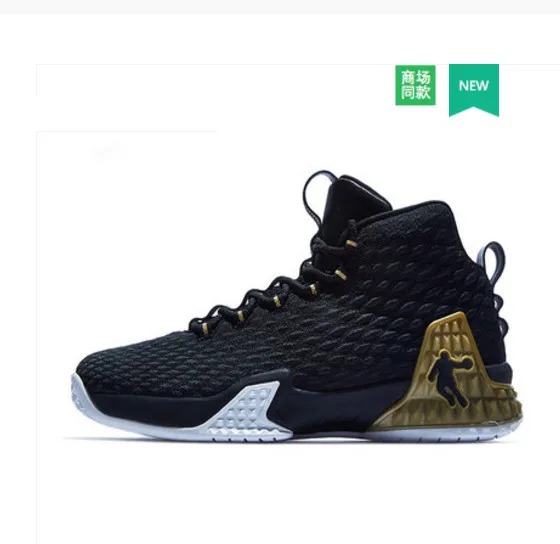Click the green 商场同款 badge
This screenshot has height=544, width=560.
pyautogui.click(x=415, y=85)
